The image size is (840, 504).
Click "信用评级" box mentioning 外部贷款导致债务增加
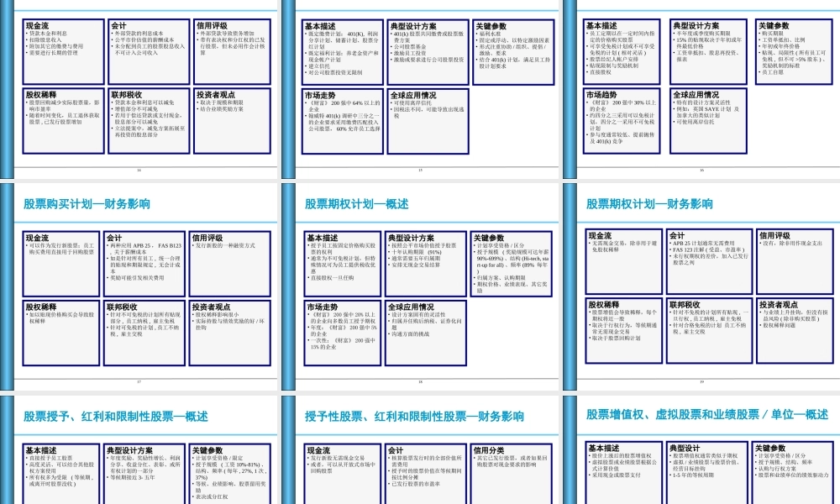click(232, 51)
